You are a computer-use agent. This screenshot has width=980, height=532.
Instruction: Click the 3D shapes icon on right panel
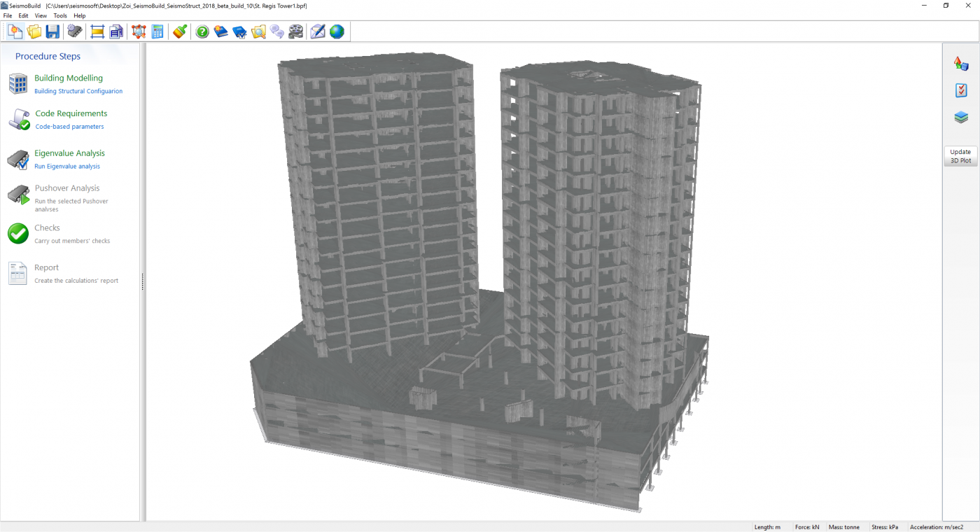pos(961,64)
